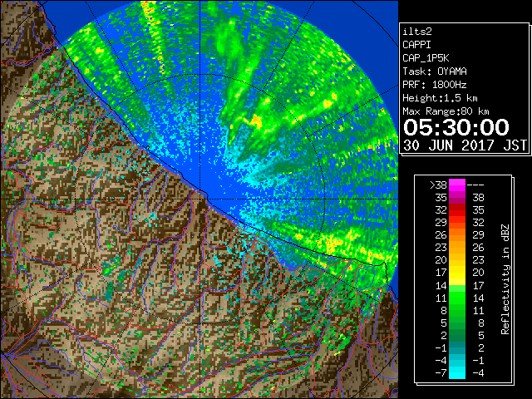Click the 'PRF: 1800Hz' text
The height and width of the screenshot is (399, 532).
[x=435, y=85]
